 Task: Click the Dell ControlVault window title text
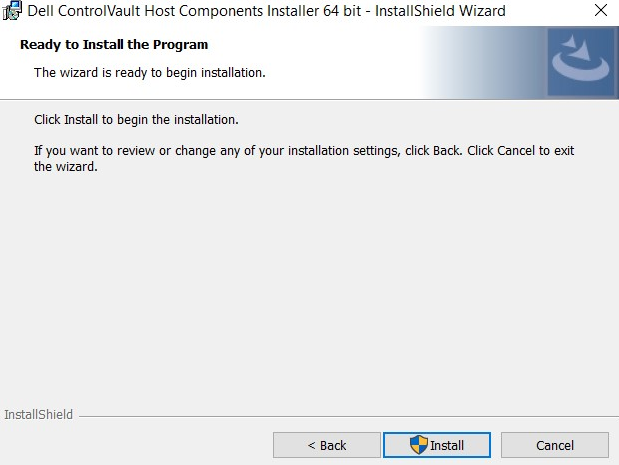(267, 11)
